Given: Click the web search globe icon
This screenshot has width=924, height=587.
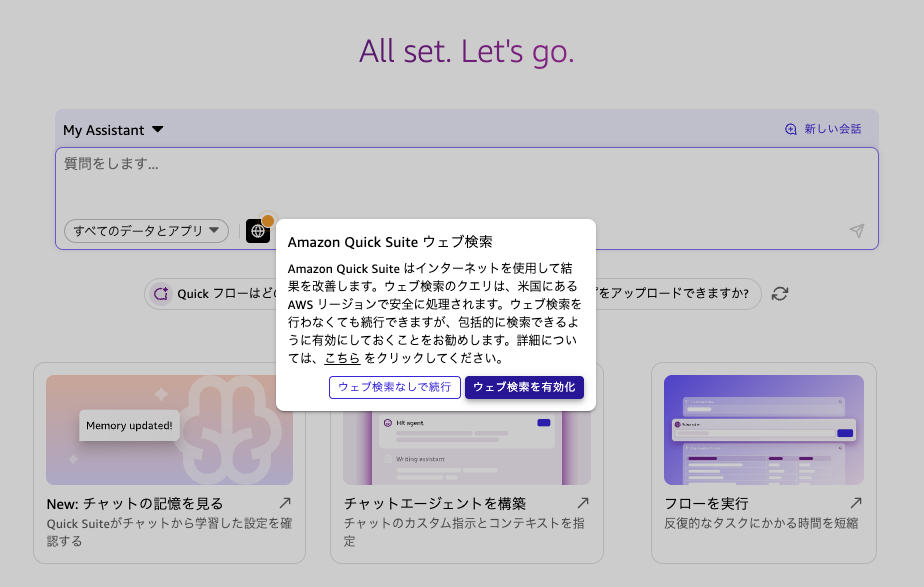Looking at the screenshot, I should coord(258,230).
